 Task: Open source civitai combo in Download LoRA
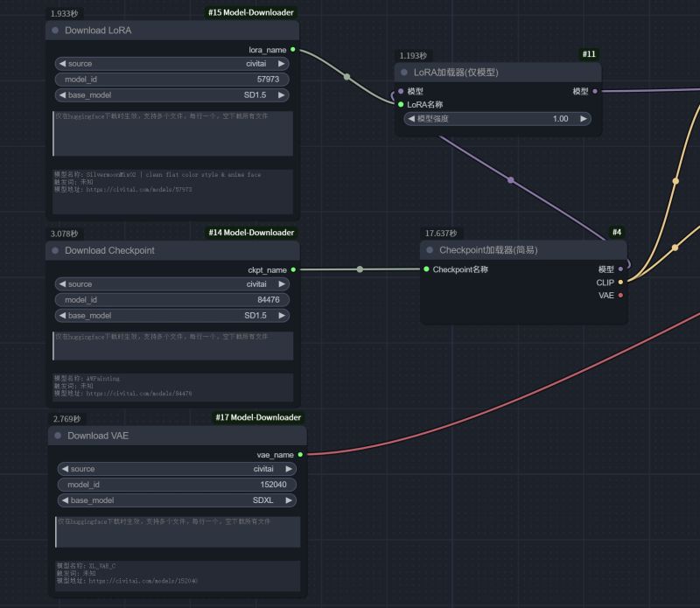point(171,63)
